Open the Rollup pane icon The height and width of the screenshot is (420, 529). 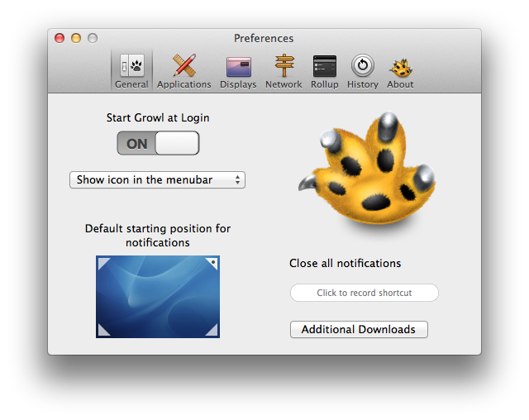[325, 66]
